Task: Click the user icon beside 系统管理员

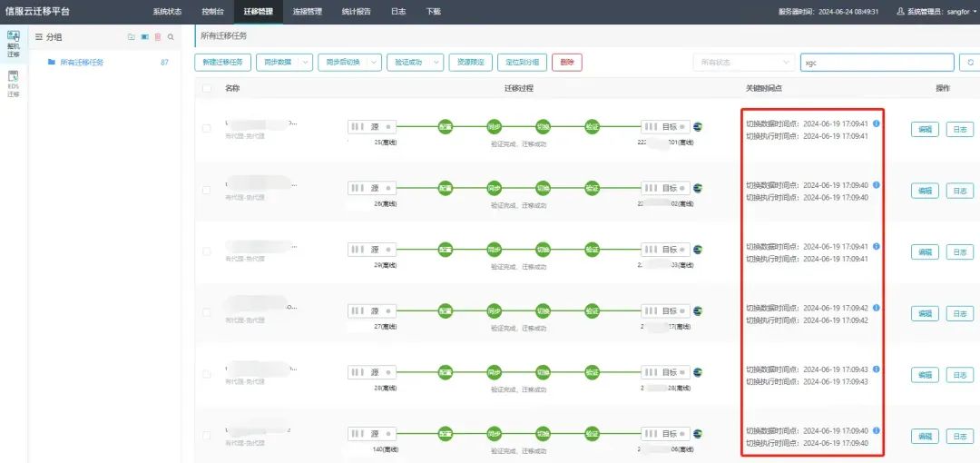Action: [901, 11]
